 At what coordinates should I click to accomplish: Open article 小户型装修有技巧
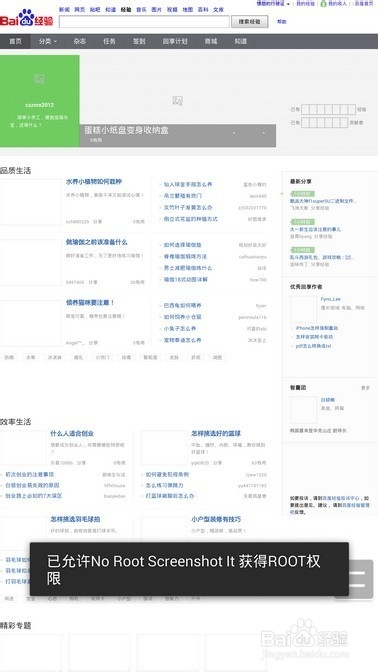(x=216, y=519)
